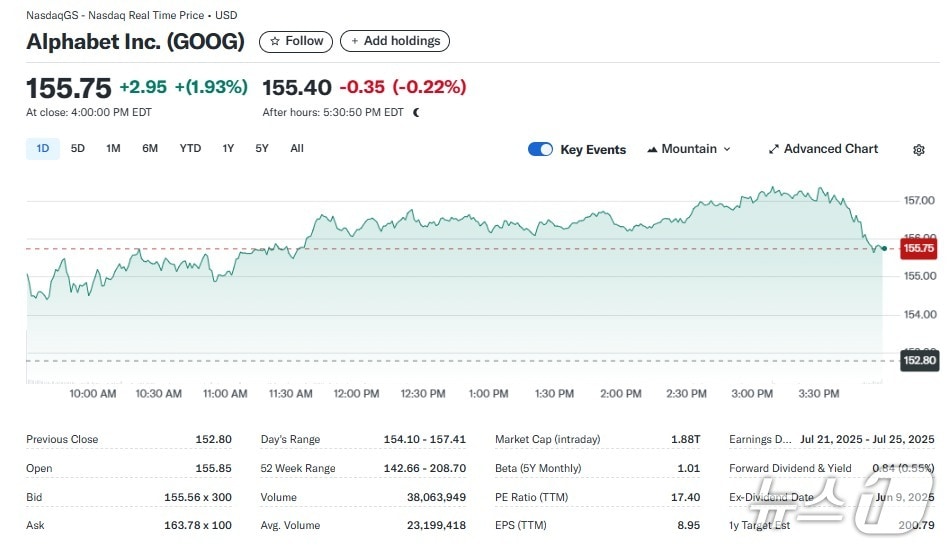Select the 1Y time range
Screen dimensions: 947x548
coord(228,149)
